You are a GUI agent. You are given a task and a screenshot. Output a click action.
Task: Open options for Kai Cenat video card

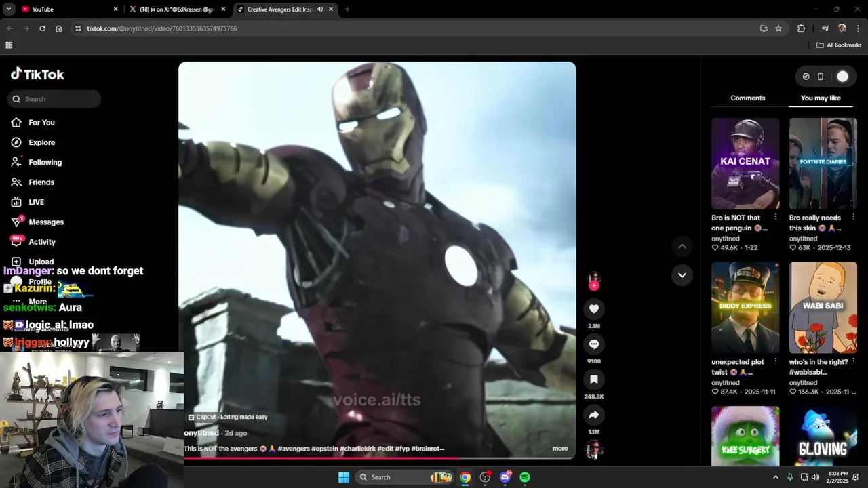tap(775, 218)
